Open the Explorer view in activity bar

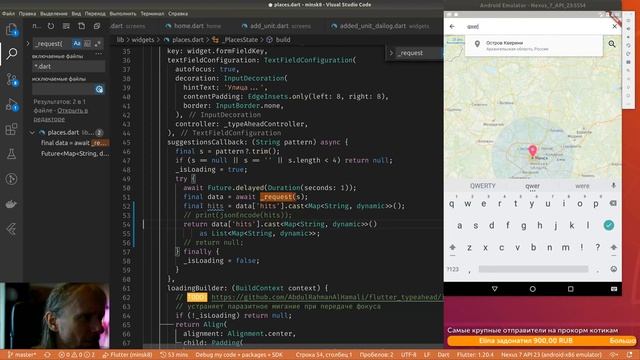[x=11, y=30]
